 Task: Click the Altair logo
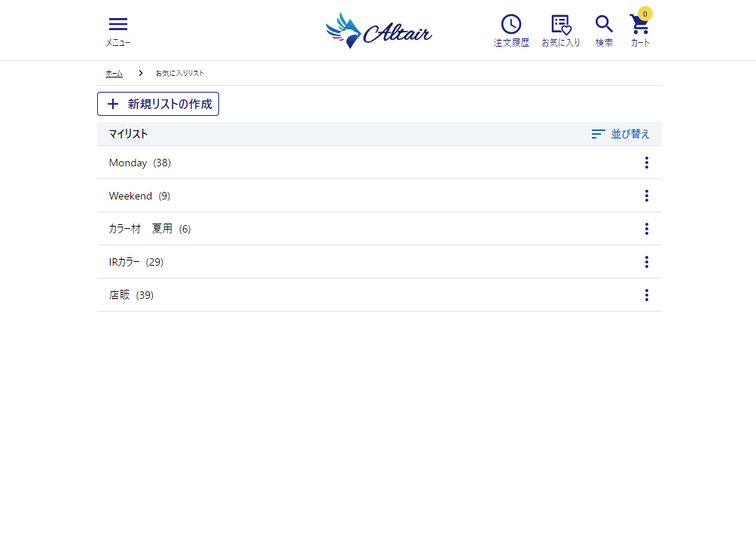tap(379, 30)
